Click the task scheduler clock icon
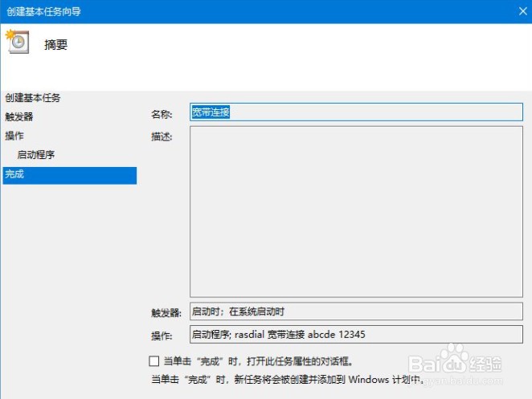 tap(18, 42)
